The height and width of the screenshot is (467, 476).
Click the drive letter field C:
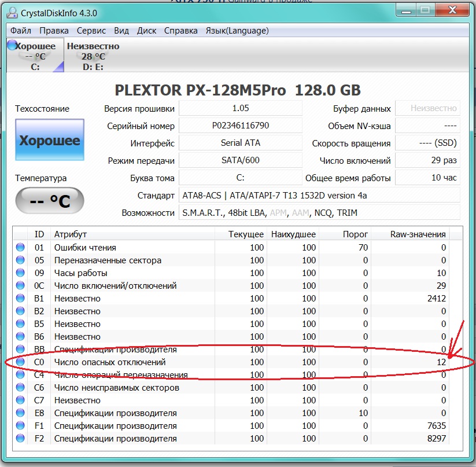click(x=241, y=177)
